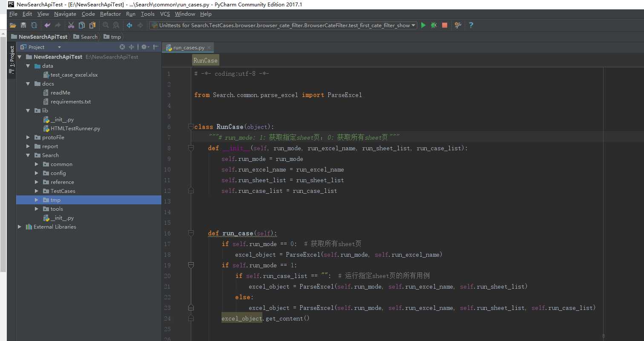644x341 pixels.
Task: Open the Navigate menu
Action: click(x=65, y=14)
